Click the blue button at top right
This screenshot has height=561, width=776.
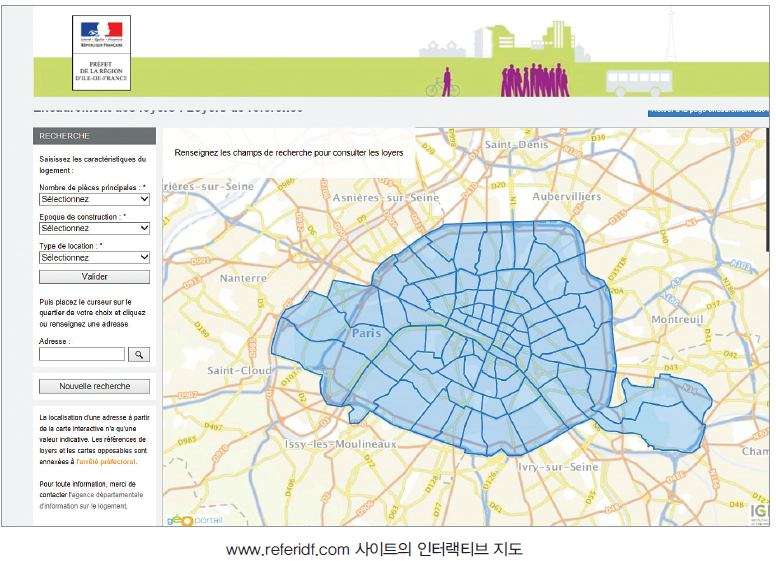click(708, 110)
